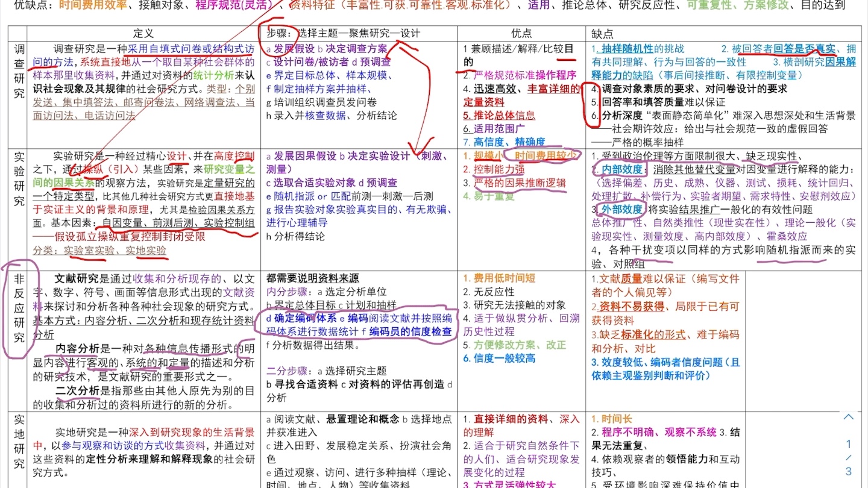Click 'h 分析得结论' step
Image resolution: width=868 pixels, height=488 pixels.
[295, 236]
